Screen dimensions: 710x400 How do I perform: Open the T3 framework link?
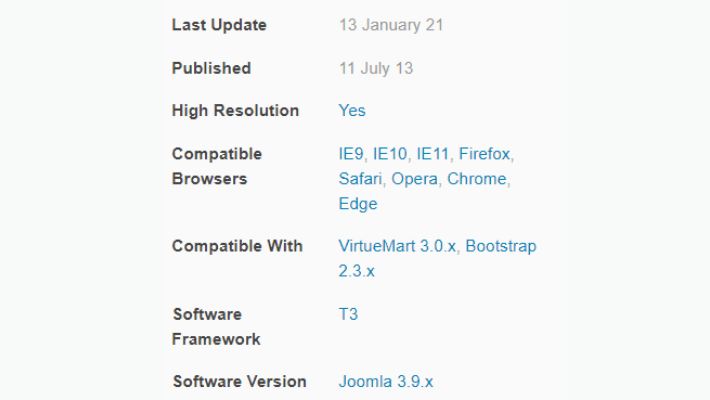point(348,314)
